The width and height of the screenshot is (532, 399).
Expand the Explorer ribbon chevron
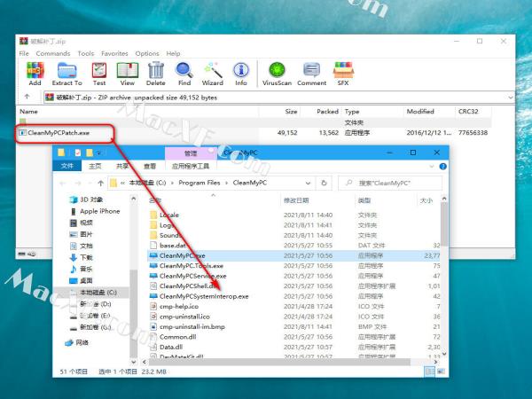[x=432, y=167]
